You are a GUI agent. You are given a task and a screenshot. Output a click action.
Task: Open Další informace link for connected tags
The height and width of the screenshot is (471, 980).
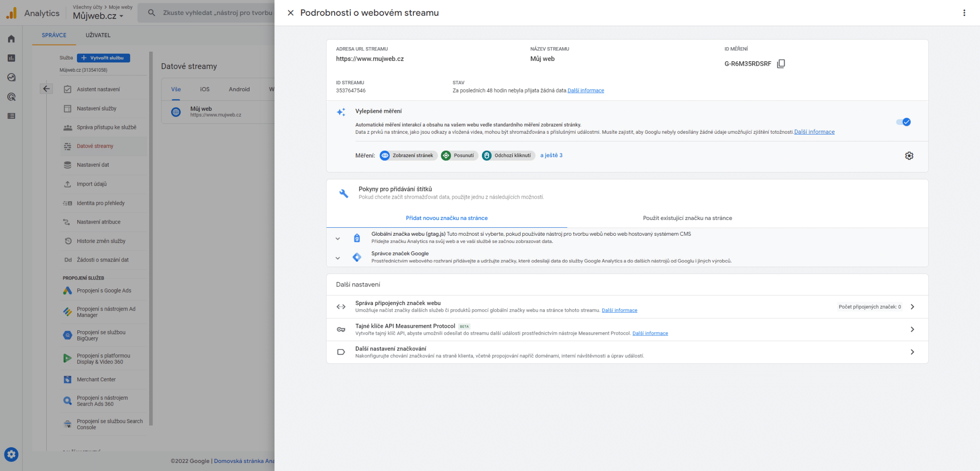[619, 310]
